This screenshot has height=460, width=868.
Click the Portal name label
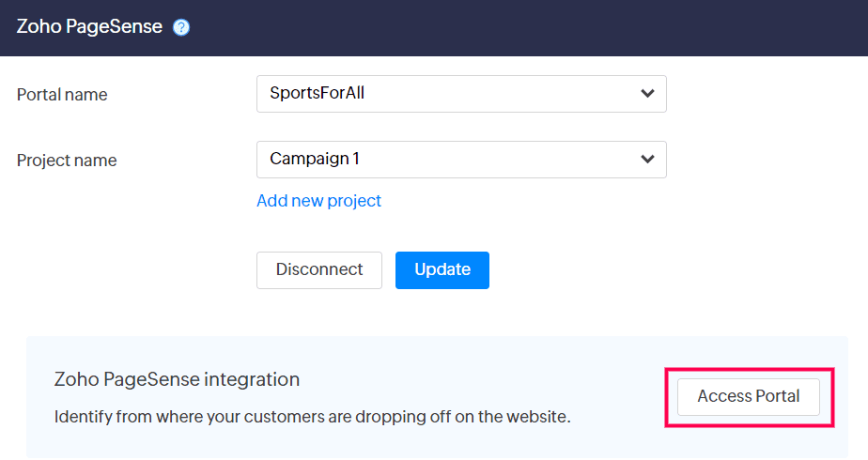click(x=62, y=95)
